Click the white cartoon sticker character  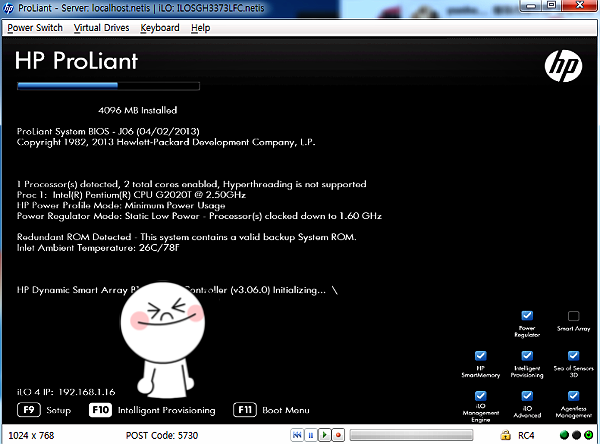(x=163, y=340)
